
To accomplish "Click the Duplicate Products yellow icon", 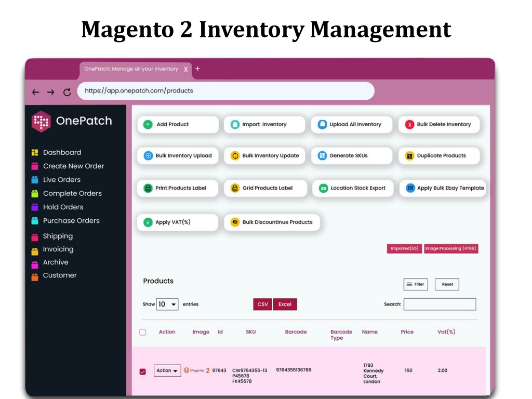I will tap(409, 156).
